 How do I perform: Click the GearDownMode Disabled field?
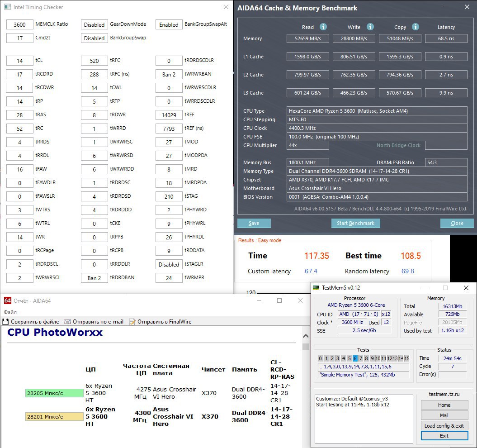pyautogui.click(x=94, y=25)
